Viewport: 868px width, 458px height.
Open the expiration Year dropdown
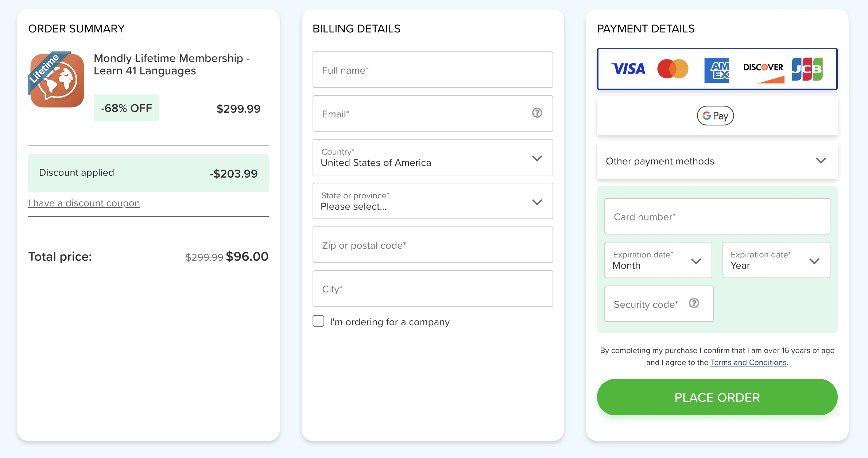coord(776,260)
